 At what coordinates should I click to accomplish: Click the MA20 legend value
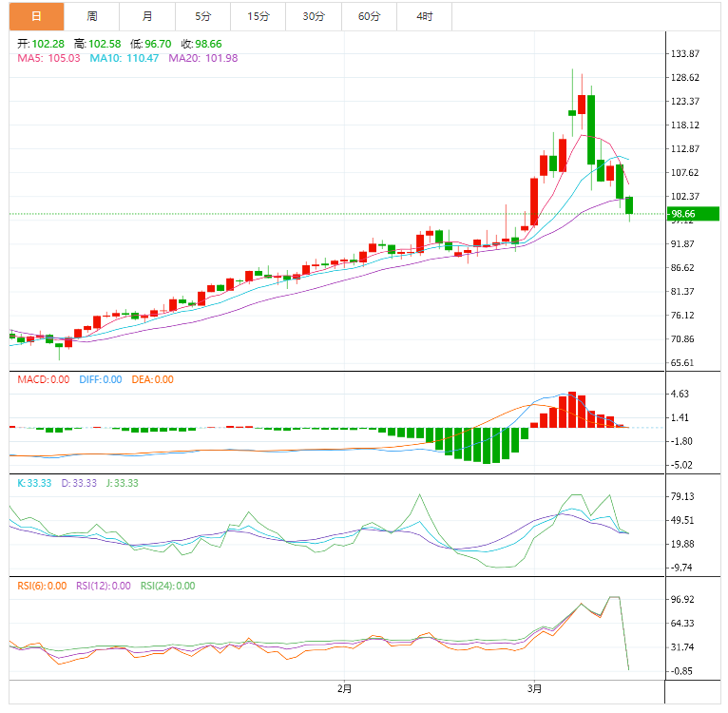202,59
